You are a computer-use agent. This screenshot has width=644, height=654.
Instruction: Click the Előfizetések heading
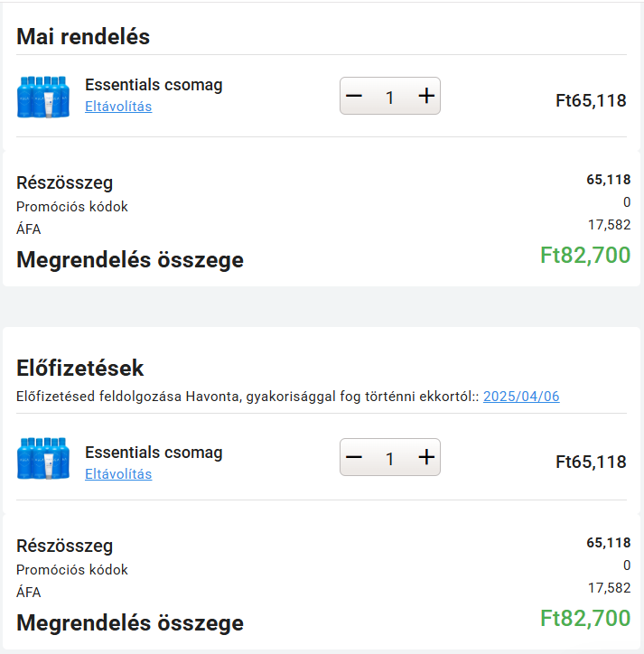80,368
